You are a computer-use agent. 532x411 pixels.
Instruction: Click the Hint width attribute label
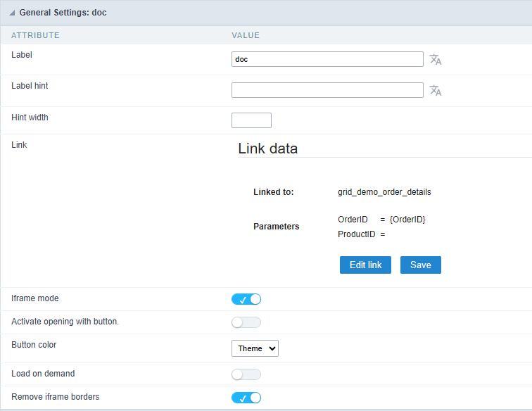point(30,118)
